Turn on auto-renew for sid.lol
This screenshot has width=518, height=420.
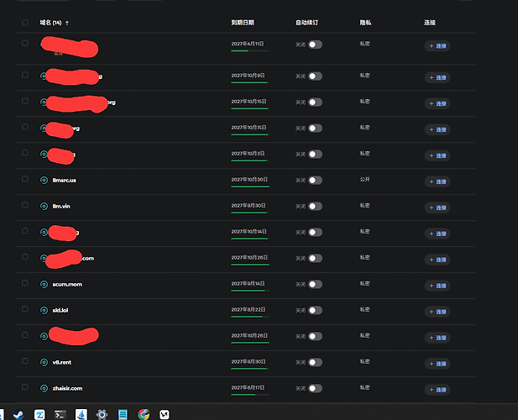coord(315,310)
